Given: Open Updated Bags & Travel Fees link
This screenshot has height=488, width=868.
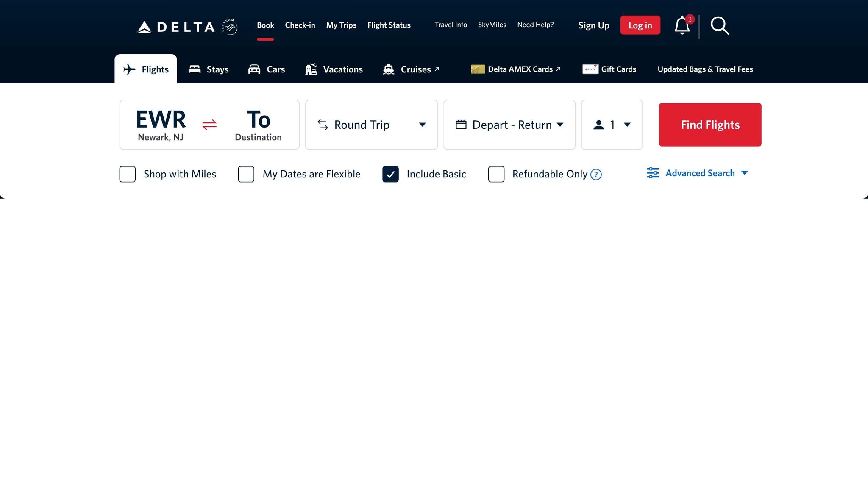Looking at the screenshot, I should pyautogui.click(x=705, y=69).
